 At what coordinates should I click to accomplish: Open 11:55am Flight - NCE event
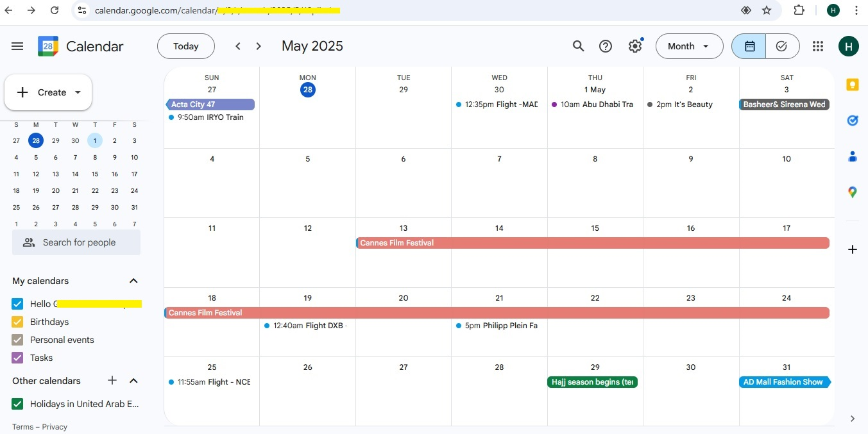point(210,382)
